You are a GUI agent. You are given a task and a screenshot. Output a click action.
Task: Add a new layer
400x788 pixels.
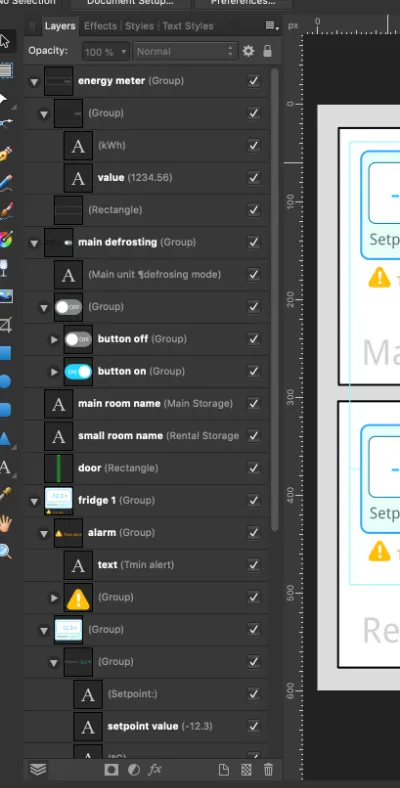223,769
